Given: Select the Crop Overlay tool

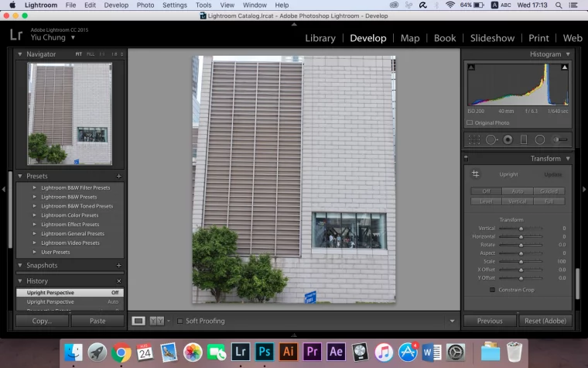Looking at the screenshot, I should pos(474,139).
